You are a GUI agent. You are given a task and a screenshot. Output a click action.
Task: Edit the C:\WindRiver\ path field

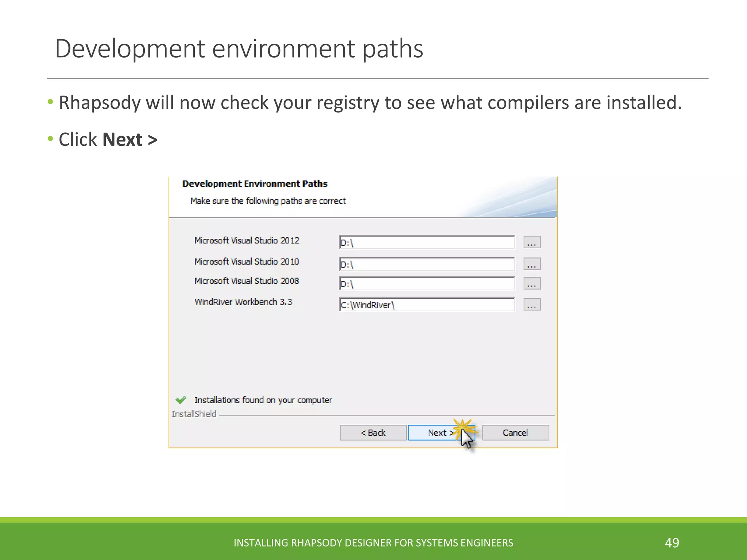[427, 305]
